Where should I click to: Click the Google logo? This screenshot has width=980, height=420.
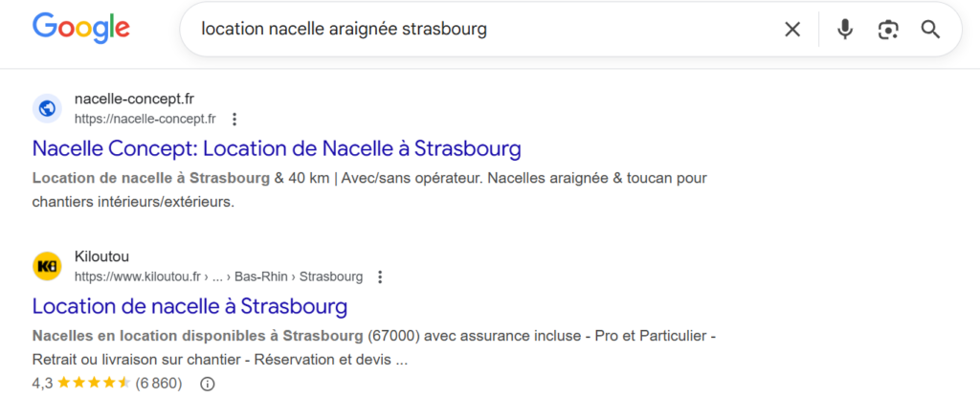[x=80, y=28]
